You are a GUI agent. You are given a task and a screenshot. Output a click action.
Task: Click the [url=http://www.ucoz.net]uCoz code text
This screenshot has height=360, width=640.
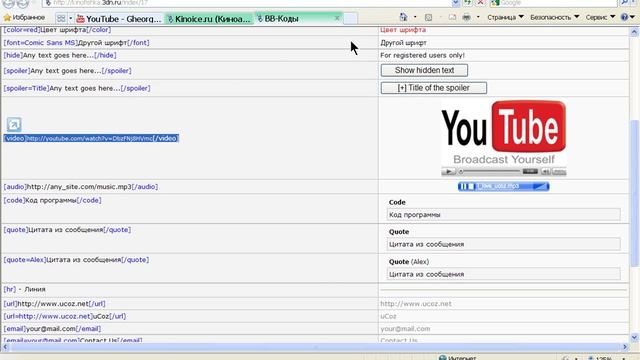[x=64, y=316]
